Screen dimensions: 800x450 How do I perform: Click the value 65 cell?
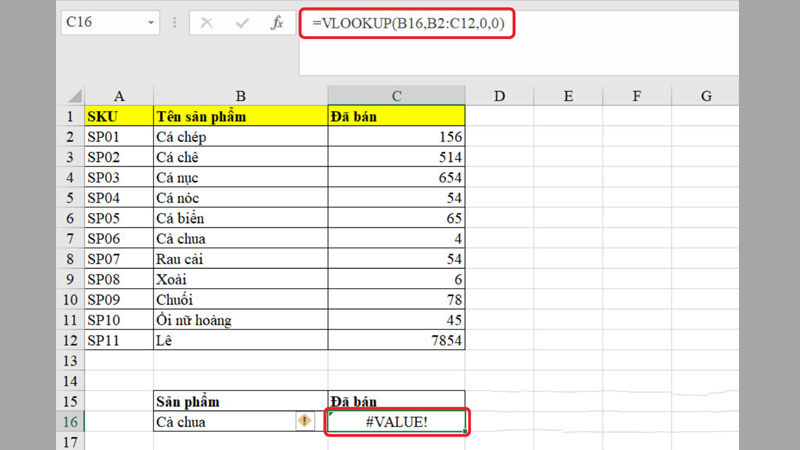point(396,218)
